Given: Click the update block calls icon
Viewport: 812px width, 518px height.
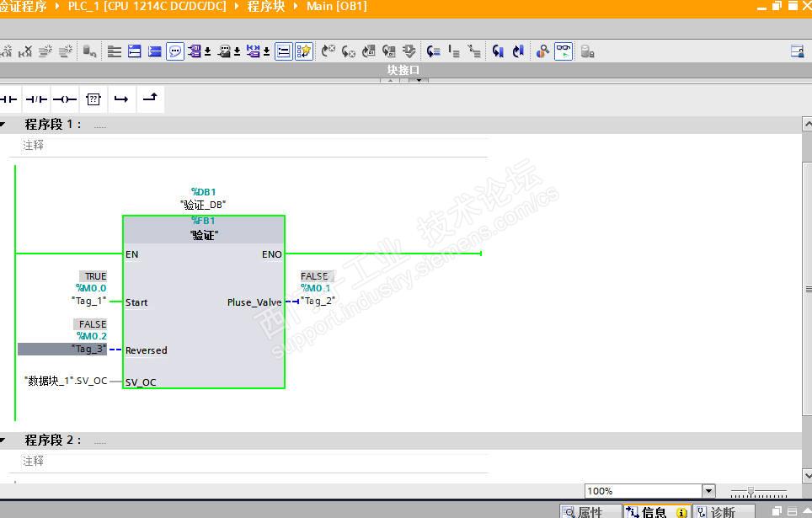Looking at the screenshot, I should [369, 51].
